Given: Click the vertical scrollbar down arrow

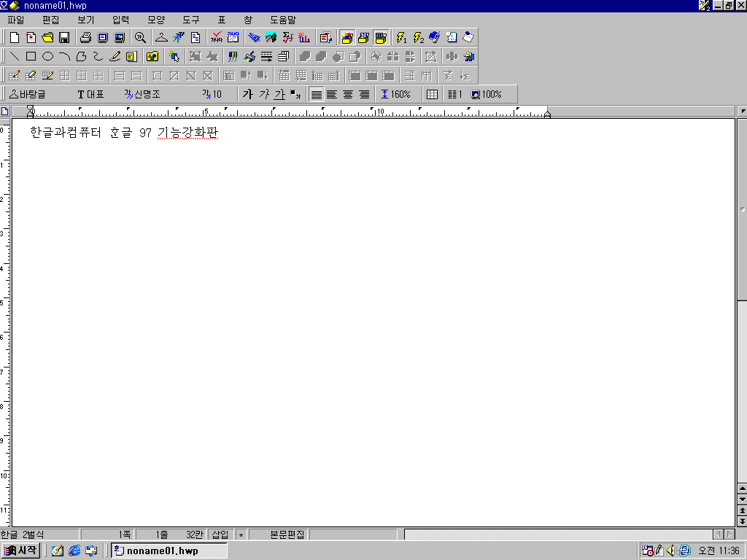Looking at the screenshot, I should tap(742, 499).
